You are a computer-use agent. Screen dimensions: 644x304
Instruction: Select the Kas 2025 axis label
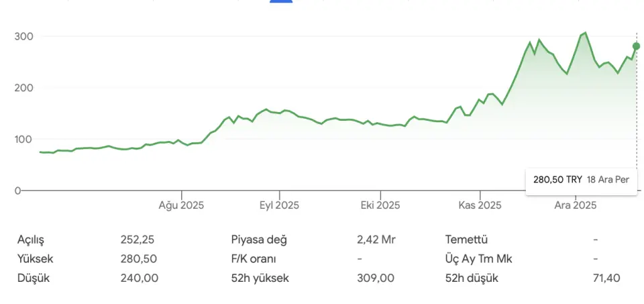click(480, 205)
